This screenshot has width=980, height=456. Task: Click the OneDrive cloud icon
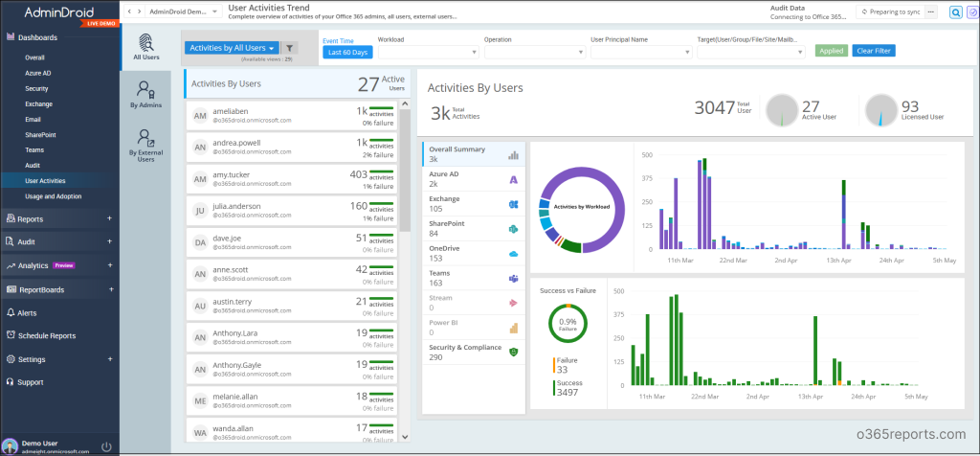(514, 253)
